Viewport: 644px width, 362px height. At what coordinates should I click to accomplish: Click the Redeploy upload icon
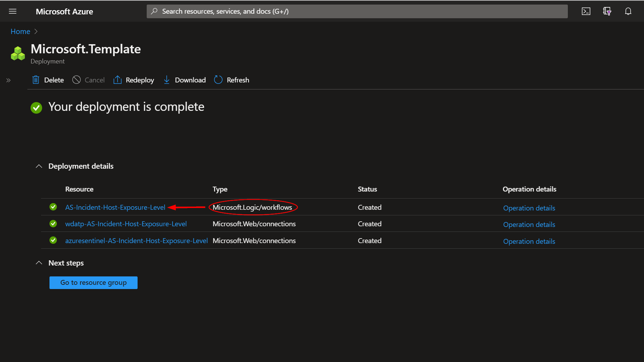click(118, 80)
